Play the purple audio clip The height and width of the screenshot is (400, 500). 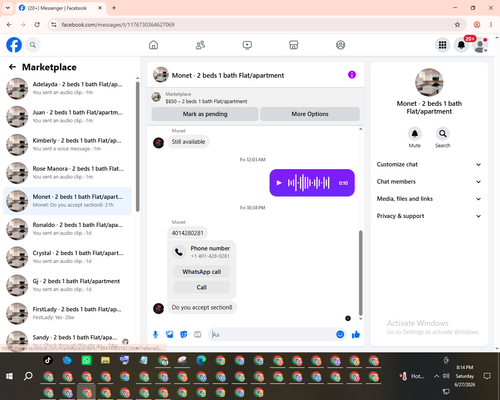coord(279,183)
